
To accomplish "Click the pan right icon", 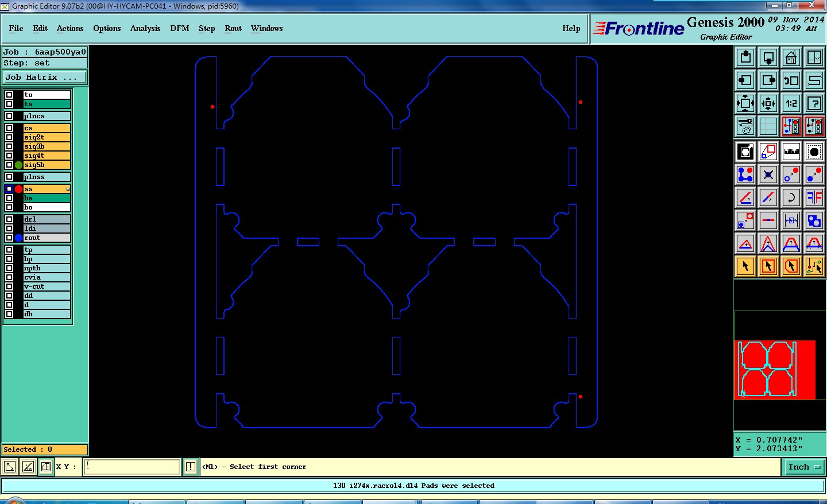I will click(x=768, y=80).
